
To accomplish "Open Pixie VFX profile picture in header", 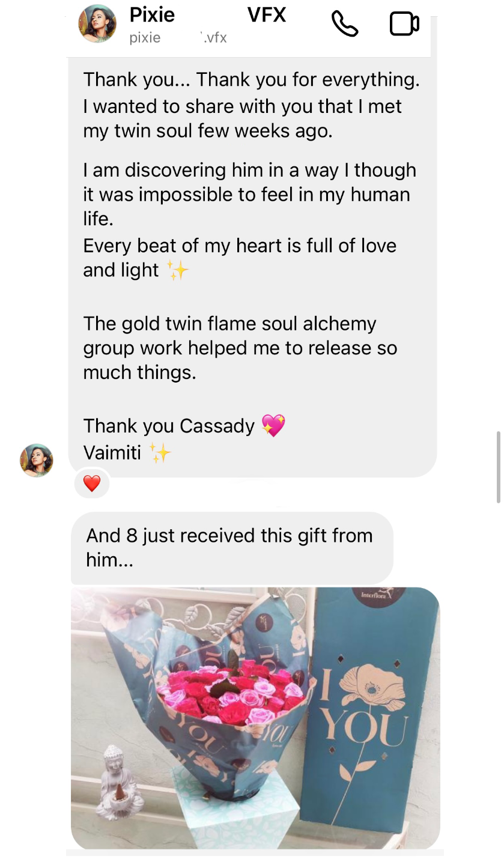I will [x=97, y=24].
